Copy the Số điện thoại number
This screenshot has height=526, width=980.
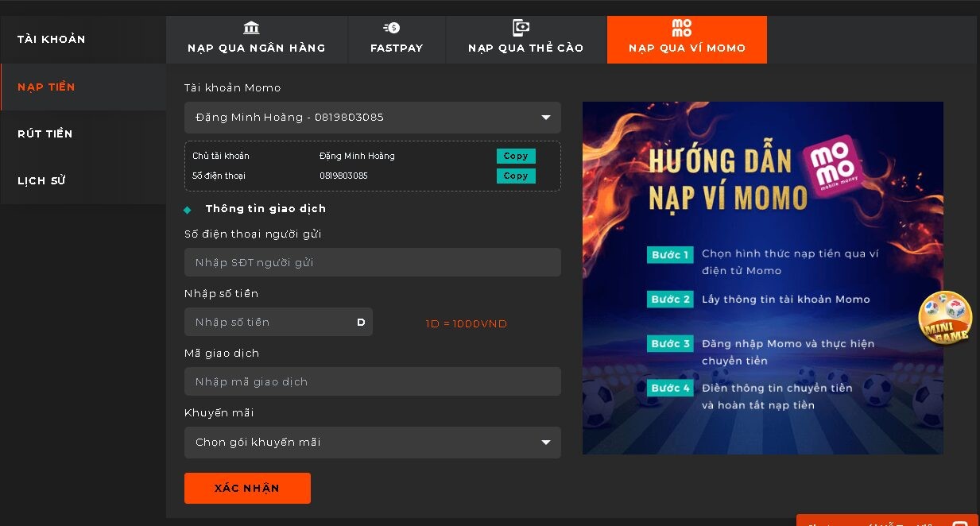point(516,176)
